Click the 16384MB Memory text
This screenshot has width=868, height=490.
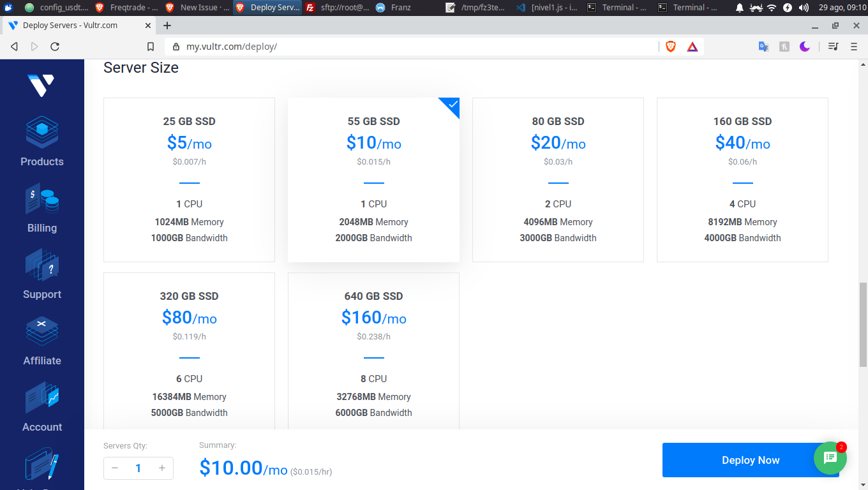click(189, 397)
